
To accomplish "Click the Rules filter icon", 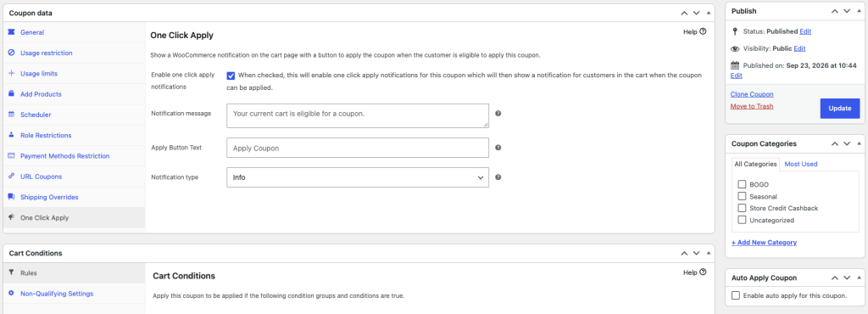I will [11, 272].
